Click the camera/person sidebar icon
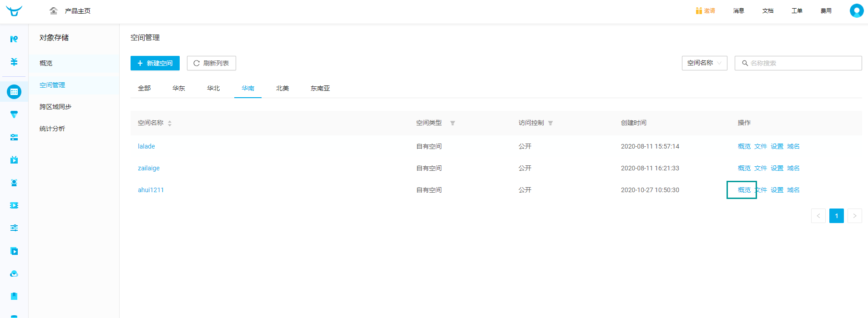 14,183
